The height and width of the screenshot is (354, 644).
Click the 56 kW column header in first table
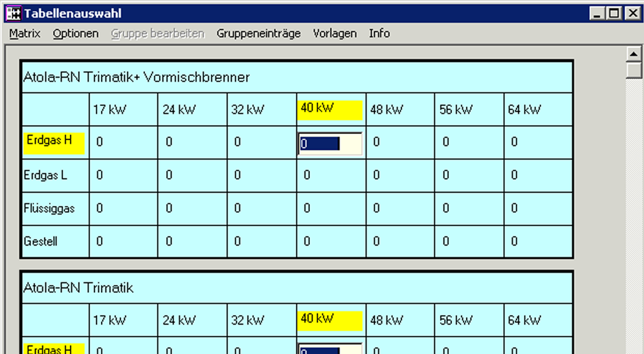[456, 110]
